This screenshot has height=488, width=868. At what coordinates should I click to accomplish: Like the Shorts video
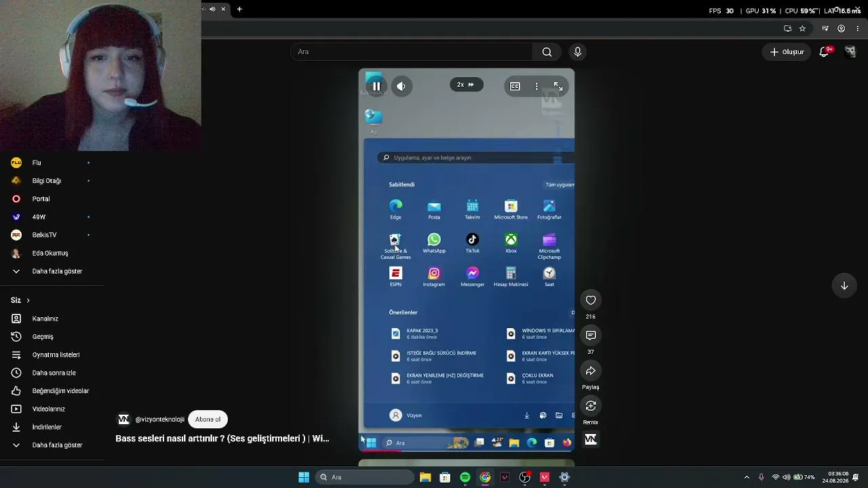[591, 300]
